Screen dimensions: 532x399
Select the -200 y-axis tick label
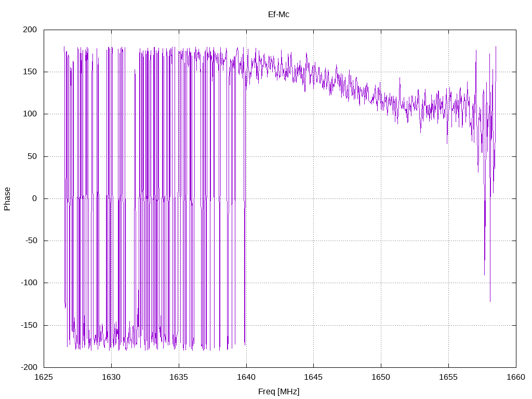coord(29,367)
